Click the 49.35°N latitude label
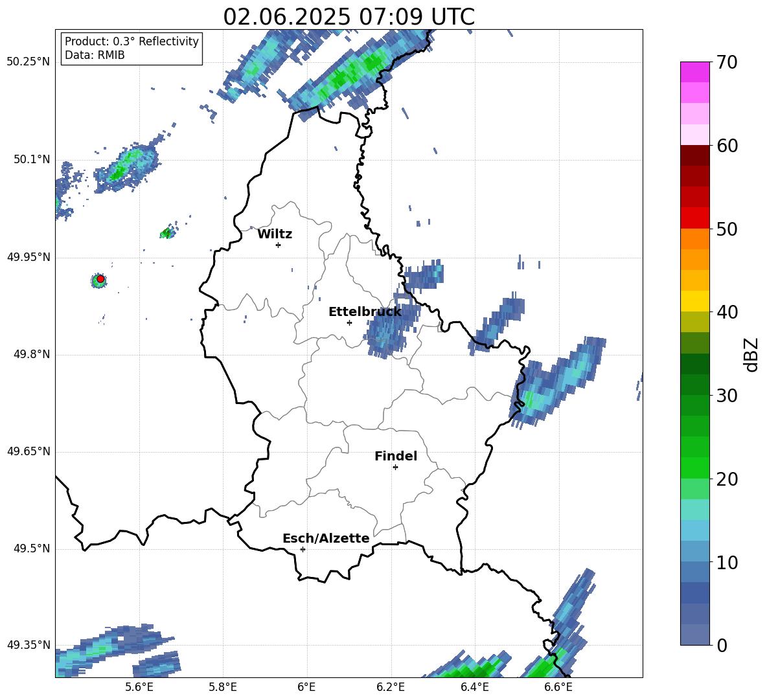The width and height of the screenshot is (767, 700). pos(29,646)
